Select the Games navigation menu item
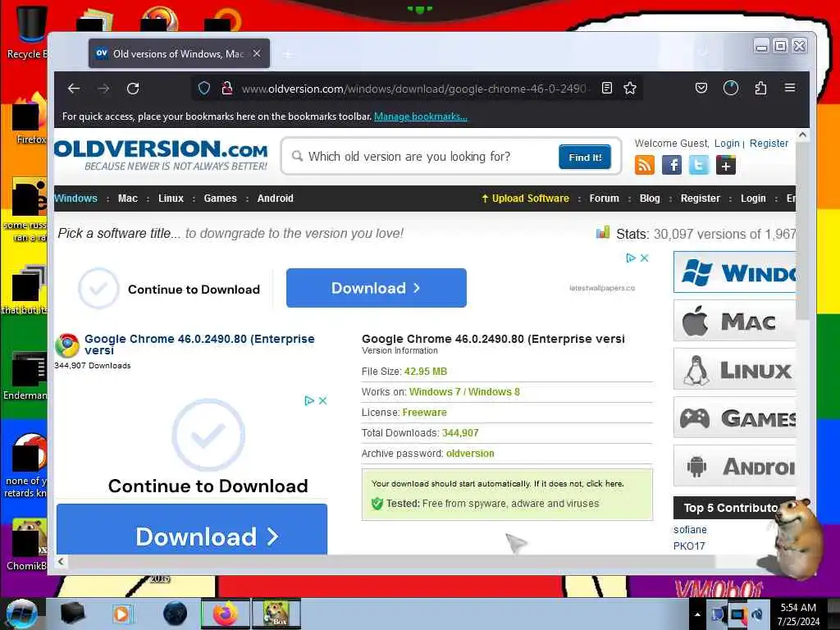This screenshot has height=630, width=840. [x=220, y=199]
